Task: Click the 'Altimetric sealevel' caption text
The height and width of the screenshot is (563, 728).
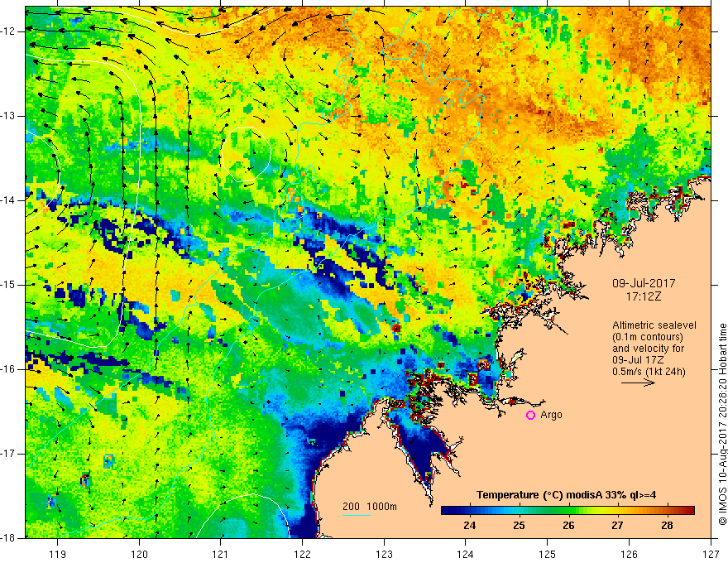Action: [654, 325]
